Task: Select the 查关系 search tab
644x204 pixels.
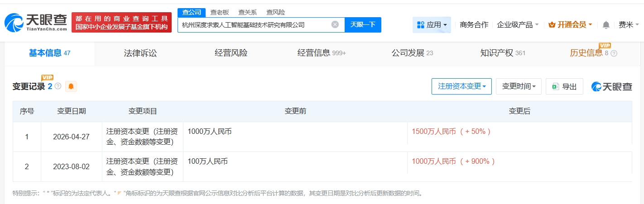Action: [248, 12]
